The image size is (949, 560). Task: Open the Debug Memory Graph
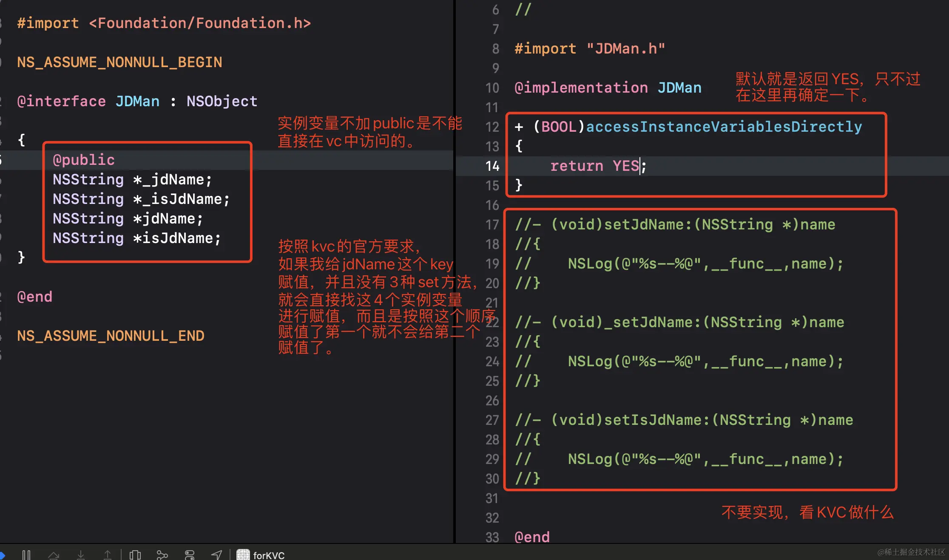click(x=163, y=554)
